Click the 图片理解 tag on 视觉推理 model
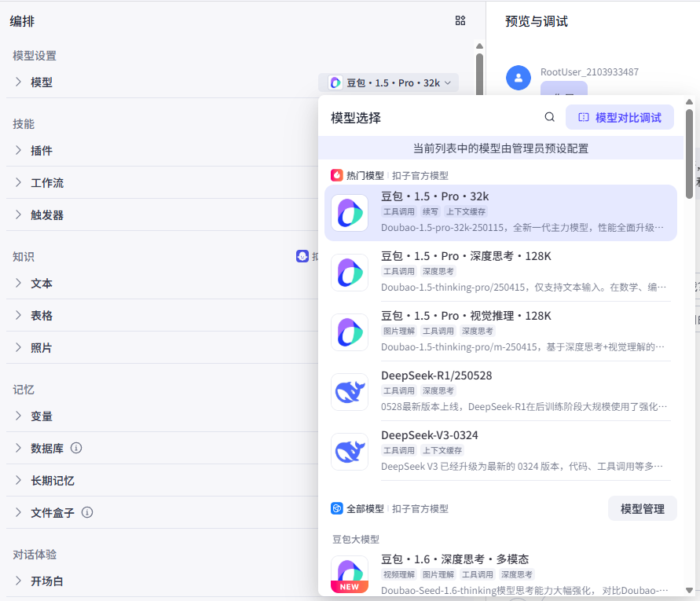700x601 pixels. [399, 331]
